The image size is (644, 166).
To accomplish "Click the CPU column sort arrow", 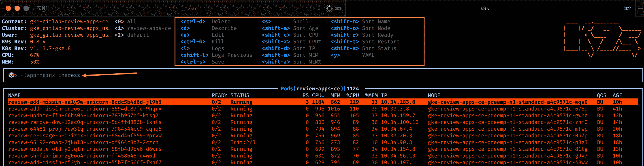I will tap(323, 96).
